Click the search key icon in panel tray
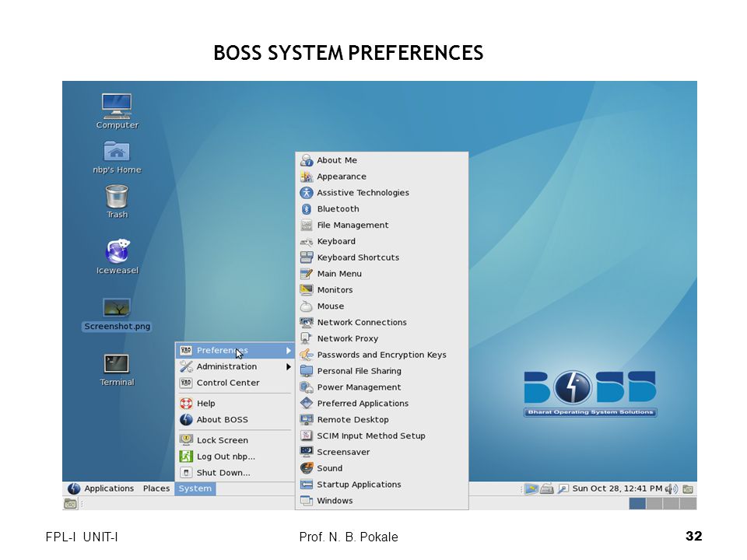This screenshot has height=560, width=747. 563,488
